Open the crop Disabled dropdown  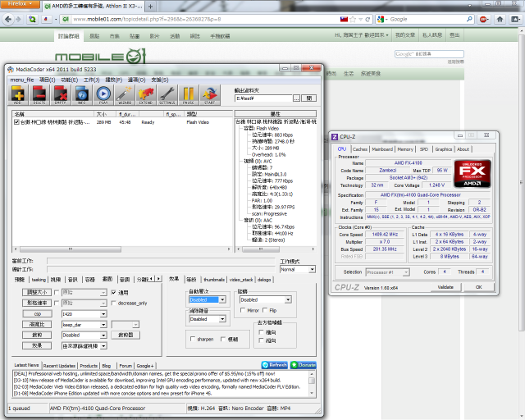tap(84, 336)
